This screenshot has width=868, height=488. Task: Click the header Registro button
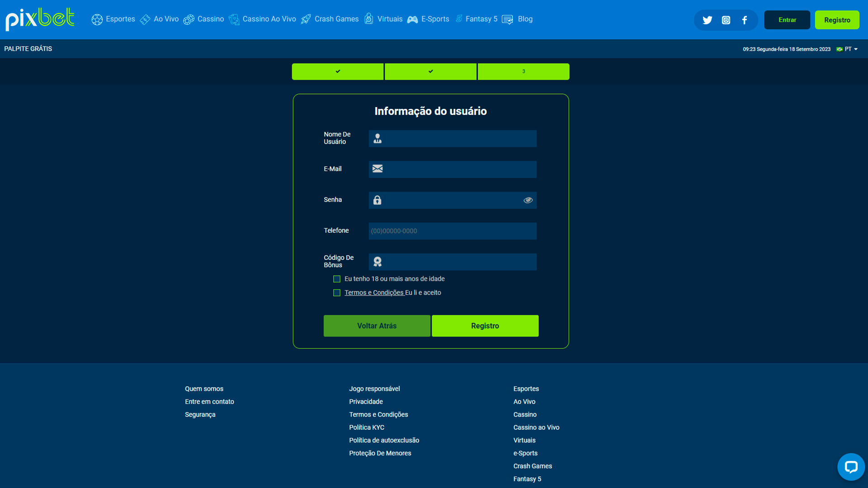[x=837, y=20]
